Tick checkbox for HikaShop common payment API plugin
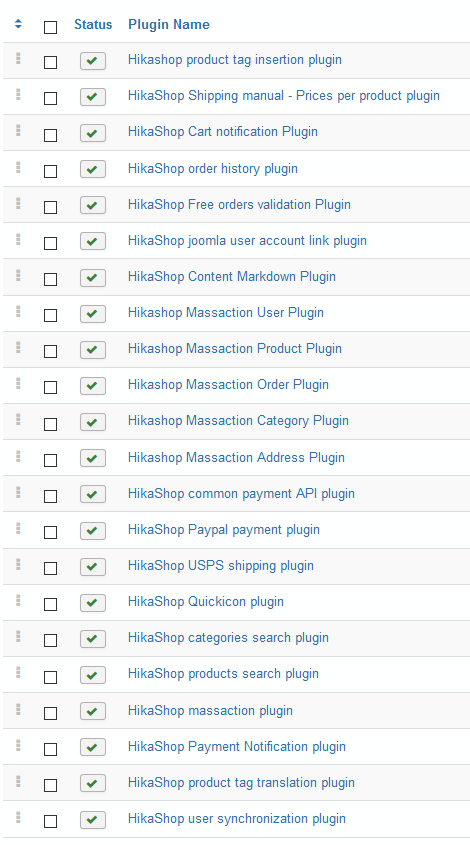Viewport: 470px width, 845px height. point(50,496)
